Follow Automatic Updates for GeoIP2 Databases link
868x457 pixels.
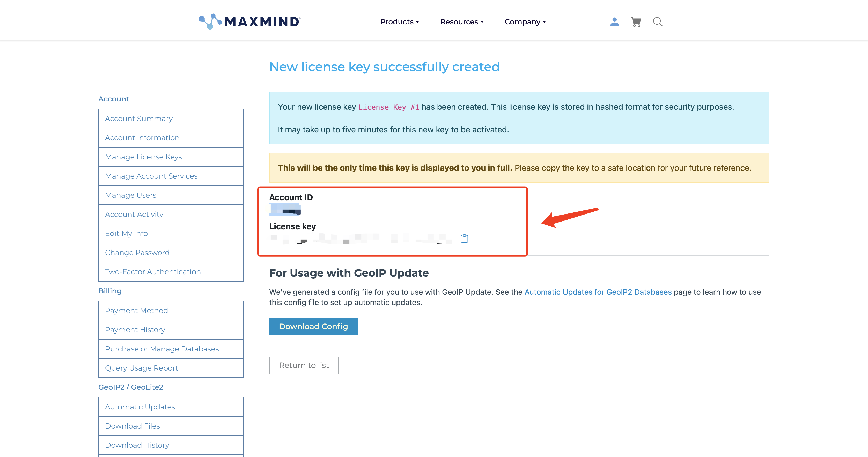[598, 292]
